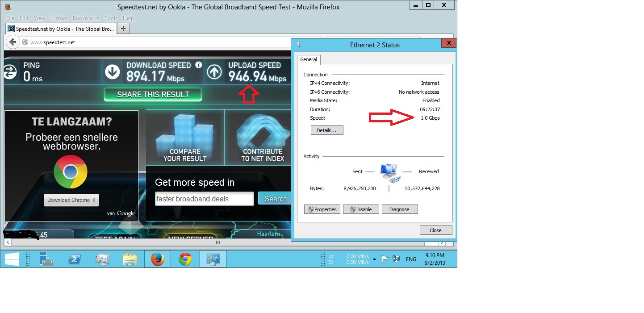Click SHARE THIS RESULT button
Viewport: 644px width, 313px height.
(153, 95)
